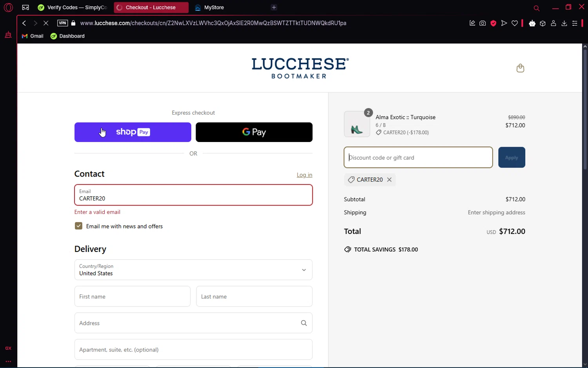The image size is (588, 368).
Task: Pay with the Shop Pay button
Action: (133, 132)
